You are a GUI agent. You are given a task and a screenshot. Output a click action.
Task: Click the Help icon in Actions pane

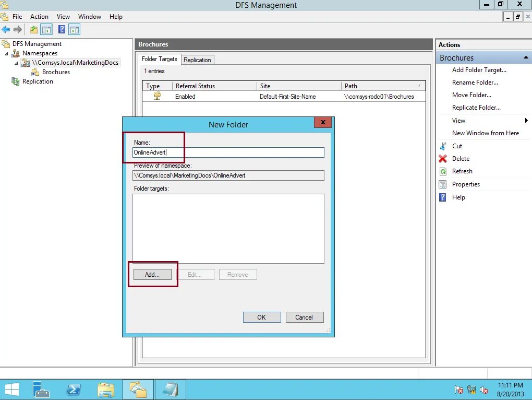tap(443, 197)
